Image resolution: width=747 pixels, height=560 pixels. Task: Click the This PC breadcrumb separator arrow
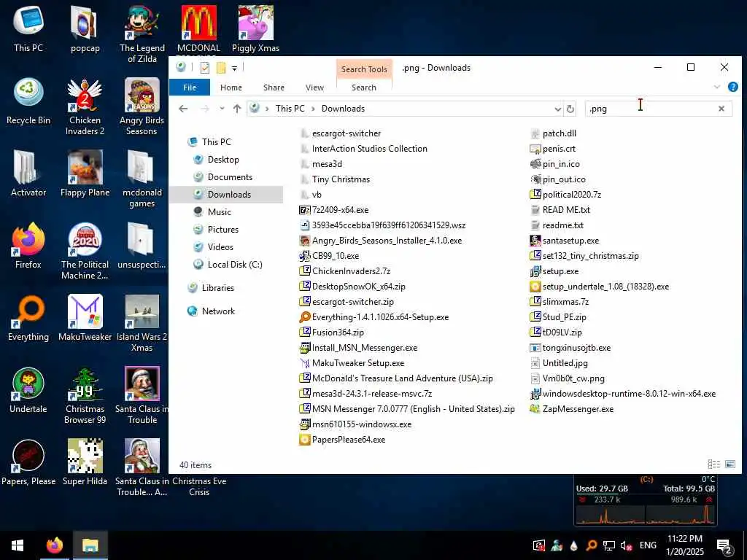pos(313,109)
